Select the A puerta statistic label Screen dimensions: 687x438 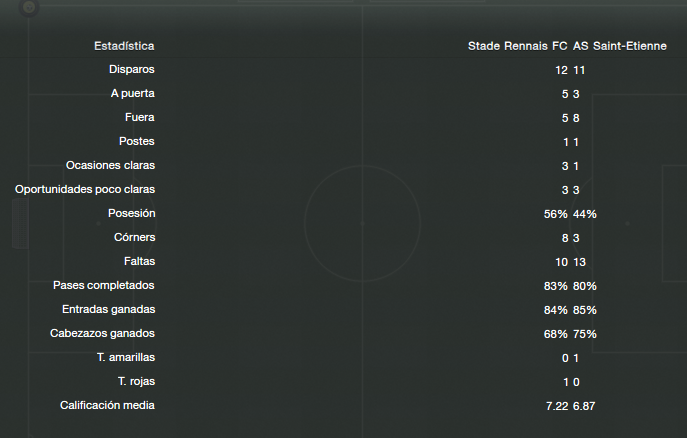[133, 93]
